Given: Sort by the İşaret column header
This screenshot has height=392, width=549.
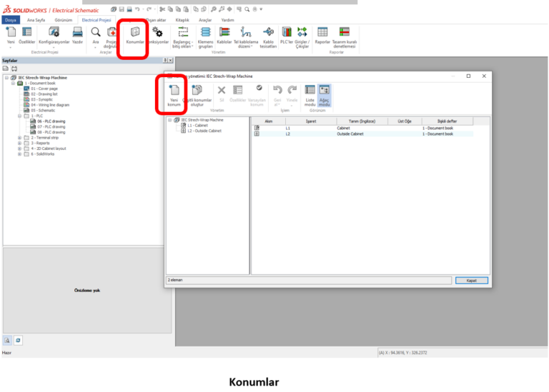Looking at the screenshot, I should [x=310, y=121].
